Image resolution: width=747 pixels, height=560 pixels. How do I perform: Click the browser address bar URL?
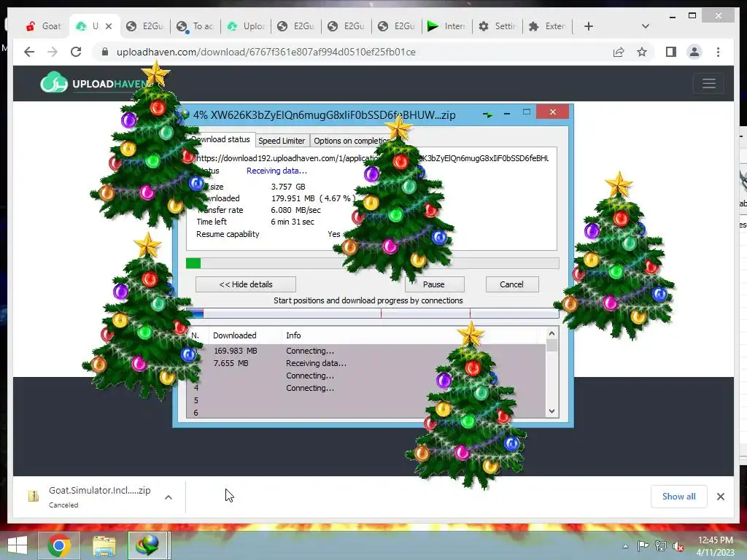click(266, 52)
